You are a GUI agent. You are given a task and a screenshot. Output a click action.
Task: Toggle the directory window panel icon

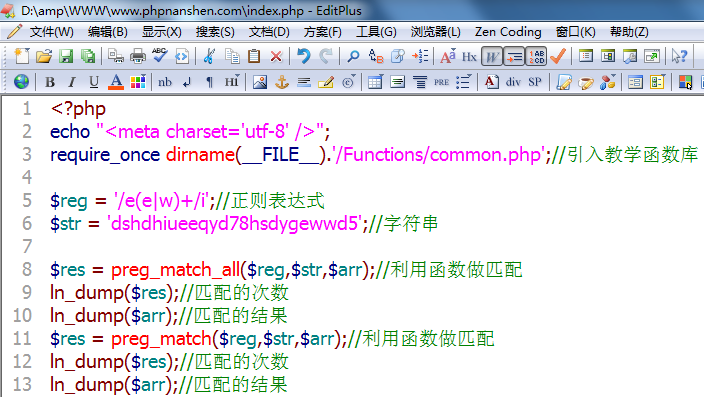coord(585,57)
